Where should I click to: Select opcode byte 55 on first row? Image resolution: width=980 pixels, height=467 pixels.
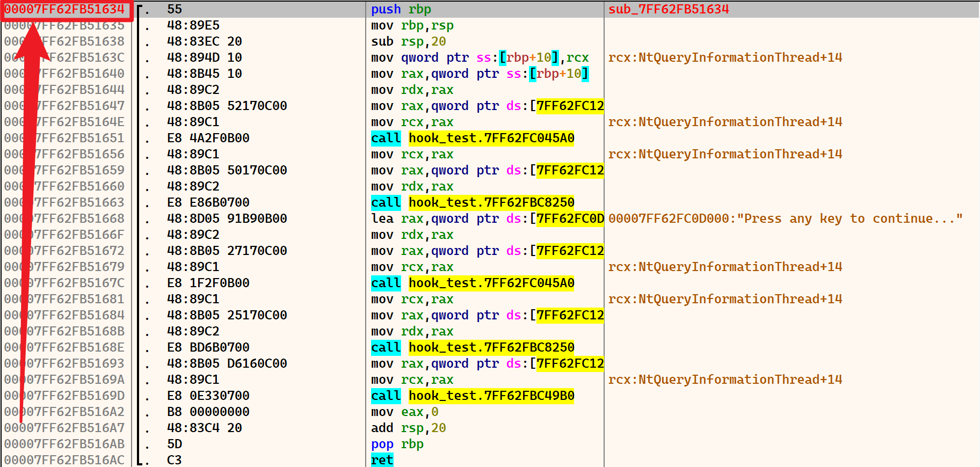(175, 10)
